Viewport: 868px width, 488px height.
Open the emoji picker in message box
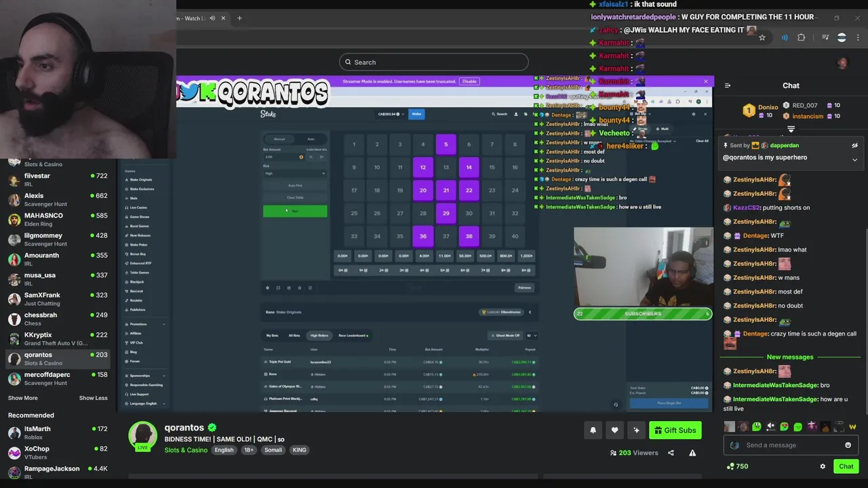pos(848,445)
